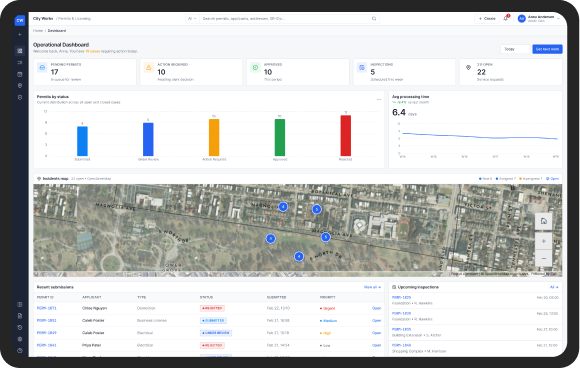The height and width of the screenshot is (368, 580).
Task: Click the Submitted column header
Action: click(277, 297)
